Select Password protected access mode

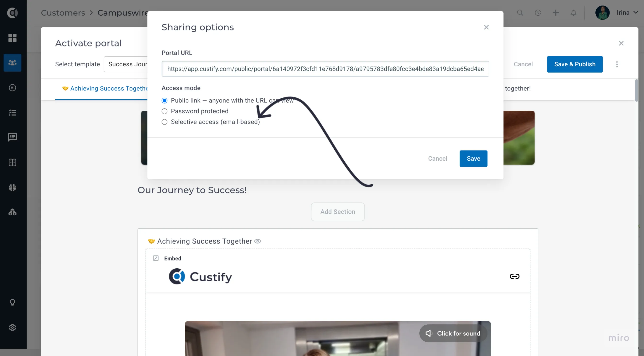(x=165, y=111)
